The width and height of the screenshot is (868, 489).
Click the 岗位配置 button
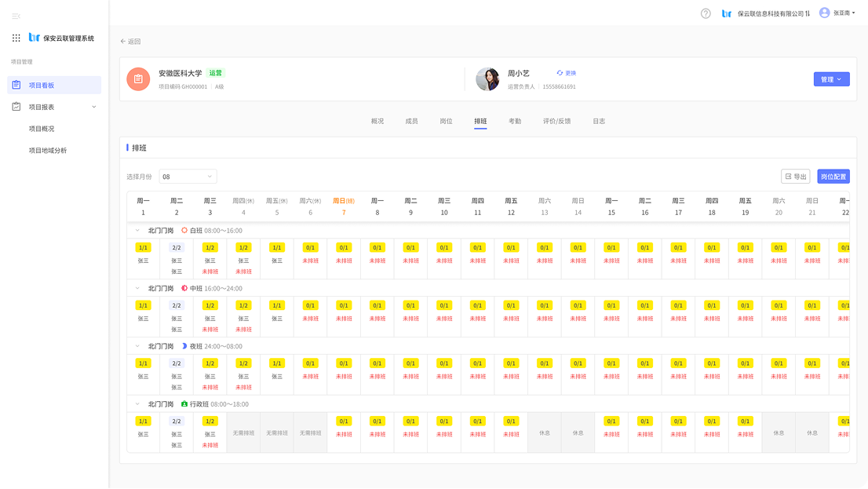pos(833,177)
